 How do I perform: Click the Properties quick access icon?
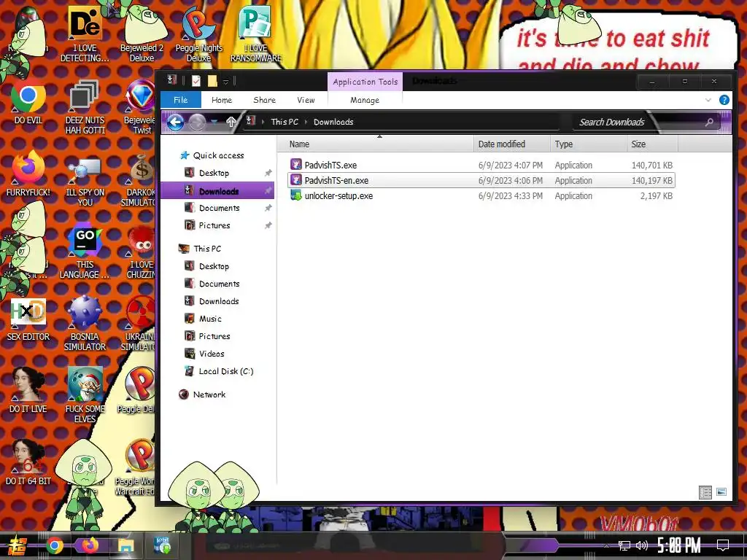click(x=196, y=81)
